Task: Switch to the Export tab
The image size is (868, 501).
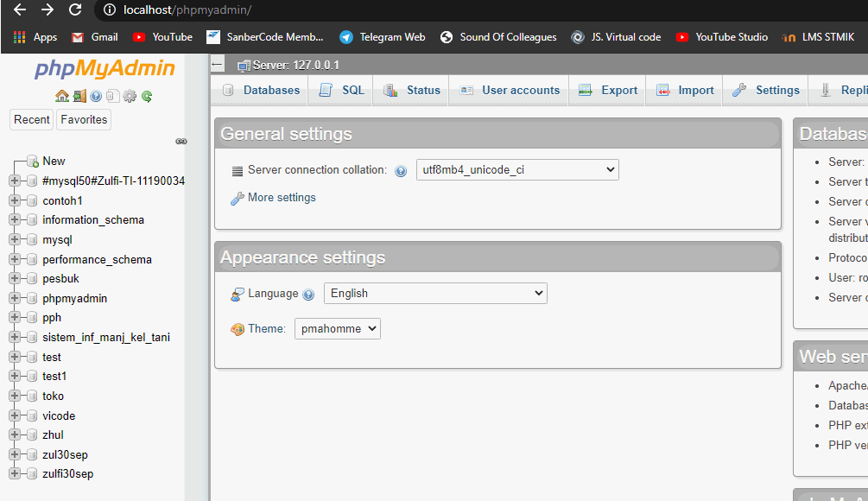Action: (x=608, y=90)
